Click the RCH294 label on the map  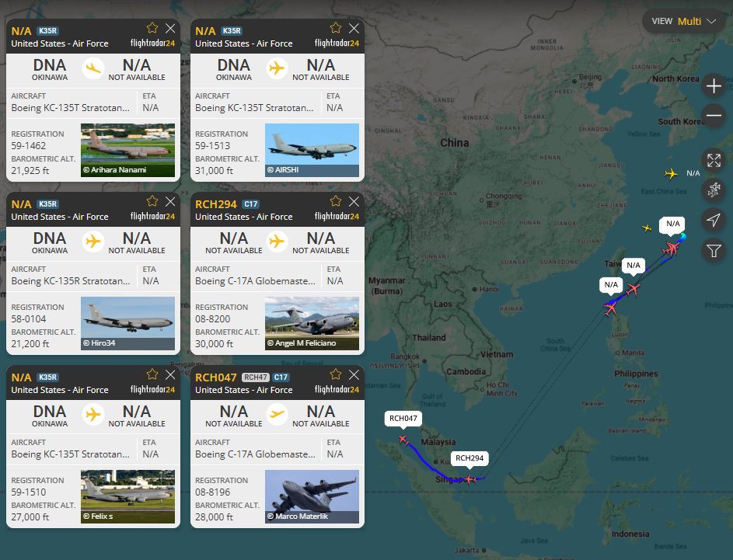[470, 458]
